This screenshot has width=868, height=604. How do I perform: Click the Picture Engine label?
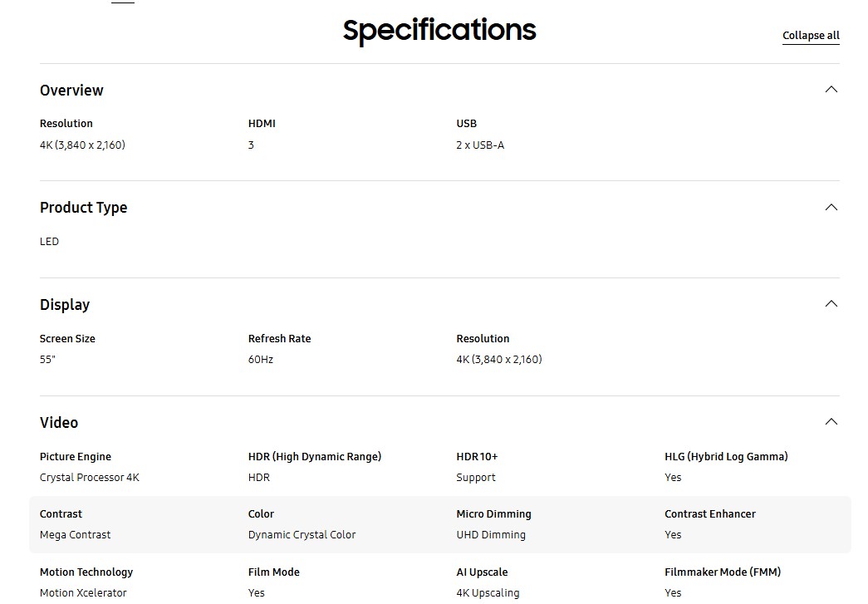(76, 457)
